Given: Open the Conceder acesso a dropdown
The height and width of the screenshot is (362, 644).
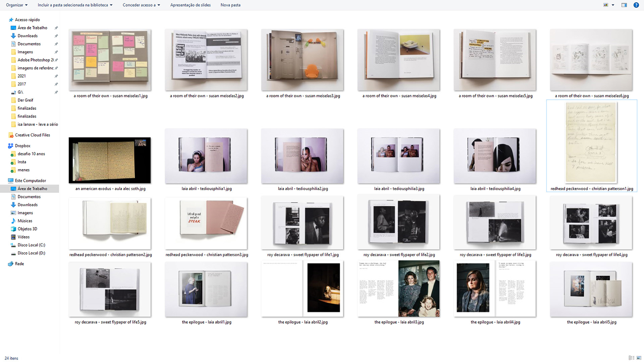Looking at the screenshot, I should pos(141,5).
